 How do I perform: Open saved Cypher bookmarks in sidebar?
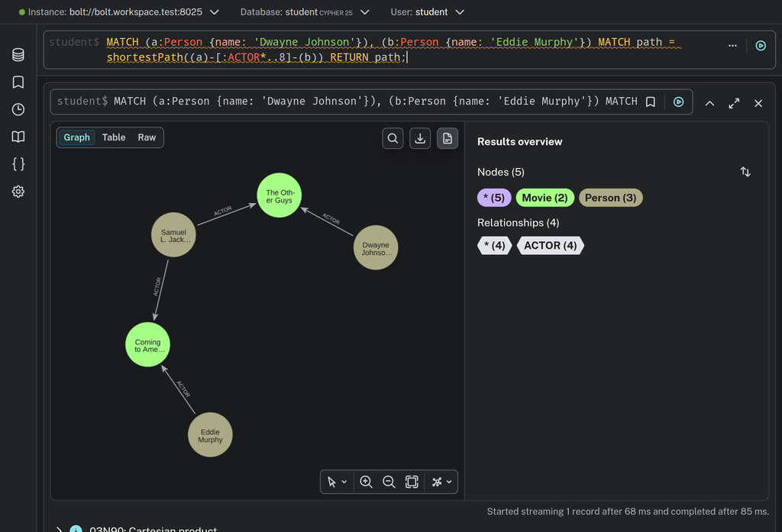click(18, 82)
